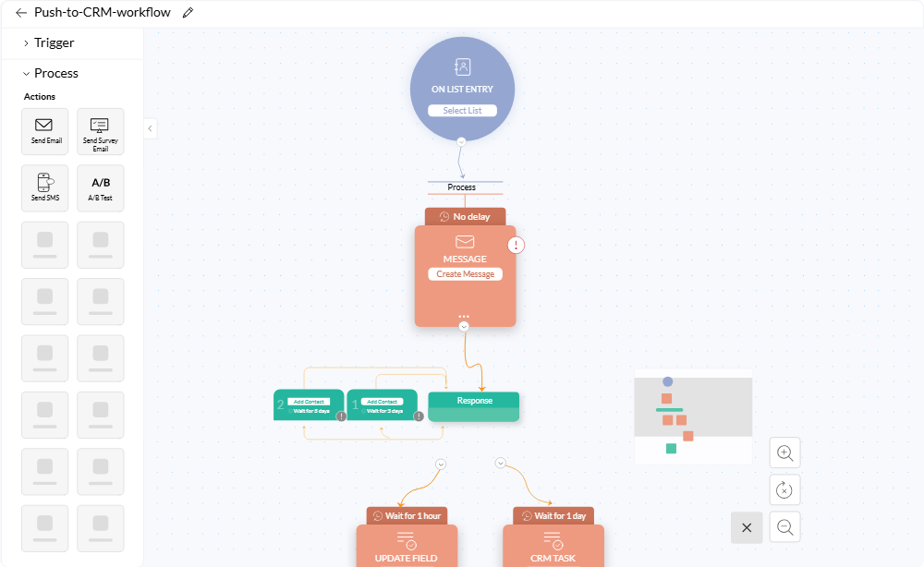The width and height of the screenshot is (924, 567).
Task: Click the alert icon on Add Contact step 1
Action: click(417, 416)
